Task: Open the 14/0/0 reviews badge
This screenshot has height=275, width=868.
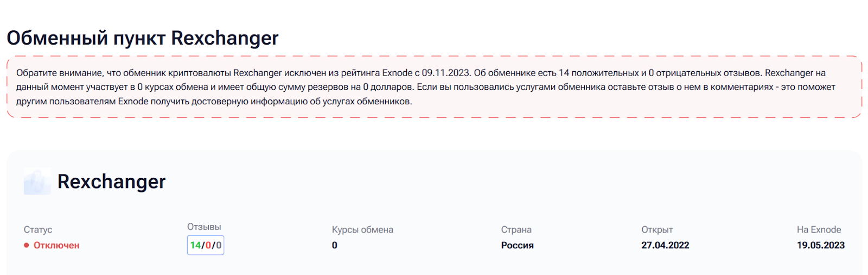Action: (206, 245)
